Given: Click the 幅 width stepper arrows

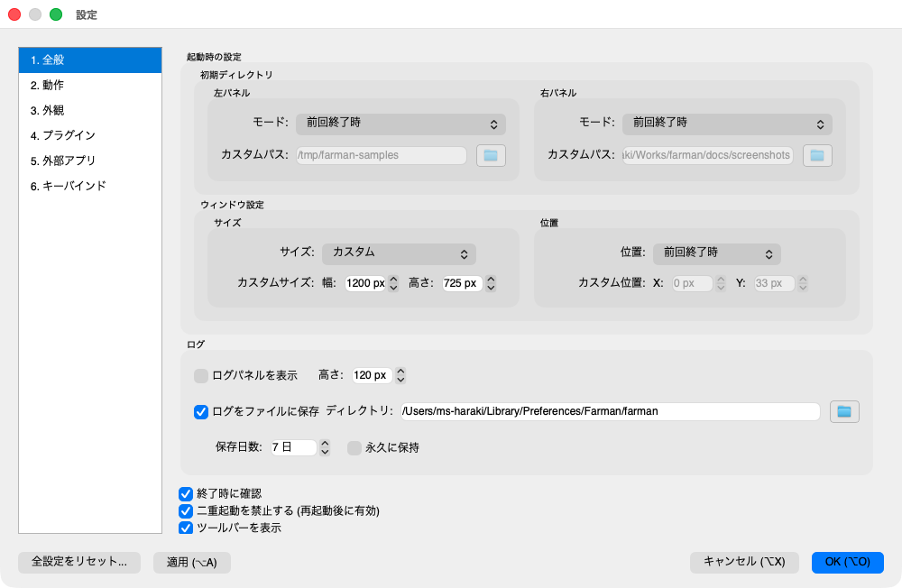Looking at the screenshot, I should tap(393, 283).
